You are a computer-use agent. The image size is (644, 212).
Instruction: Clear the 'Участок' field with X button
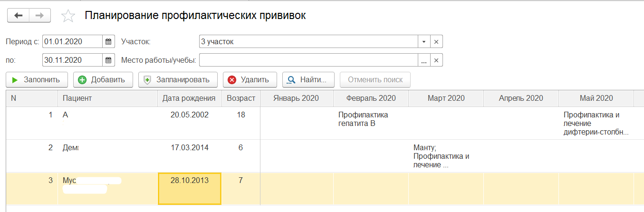click(x=436, y=42)
